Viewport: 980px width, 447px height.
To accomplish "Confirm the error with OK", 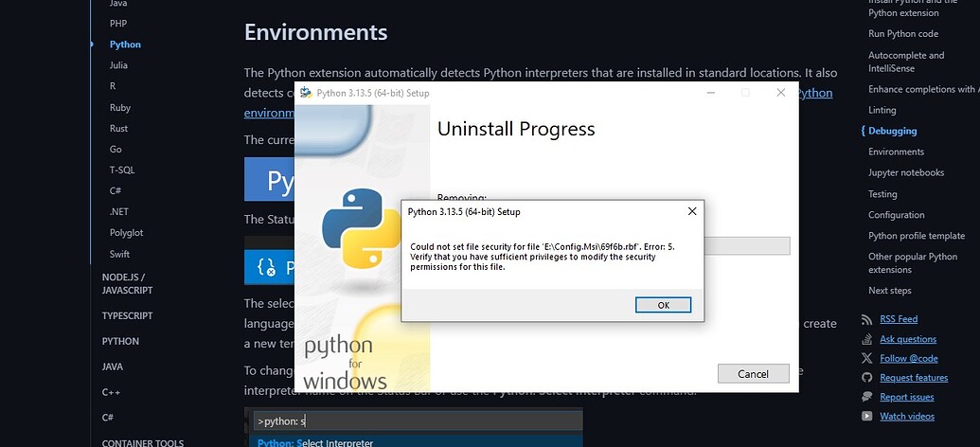I will [x=663, y=305].
